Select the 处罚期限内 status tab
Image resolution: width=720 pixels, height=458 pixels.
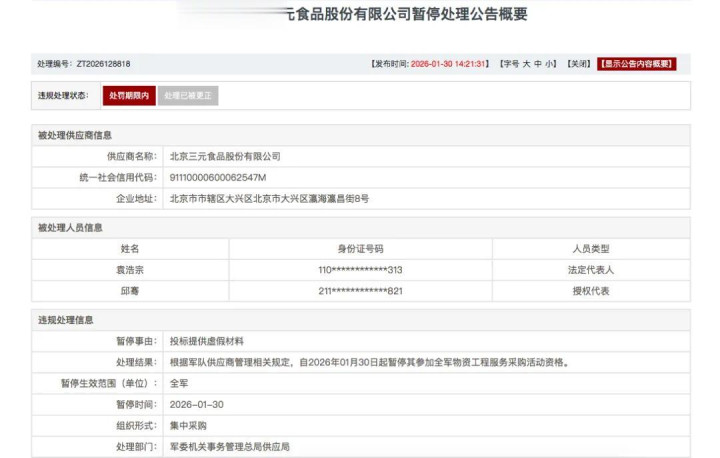(129, 96)
